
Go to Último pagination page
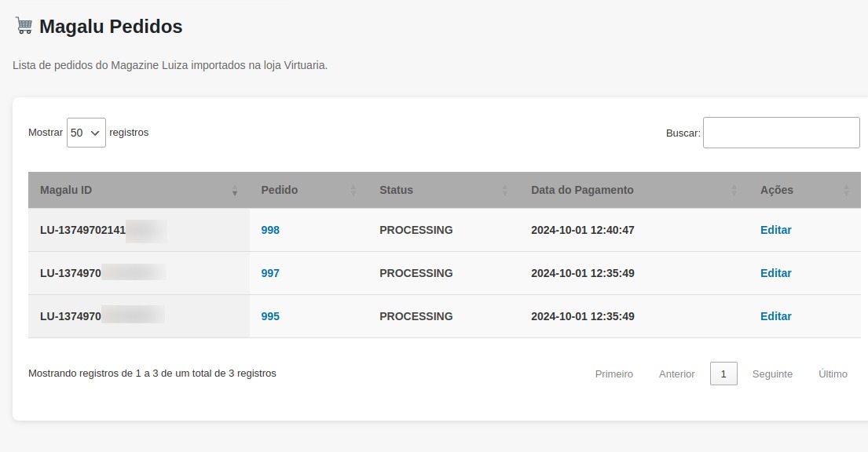pyautogui.click(x=833, y=374)
